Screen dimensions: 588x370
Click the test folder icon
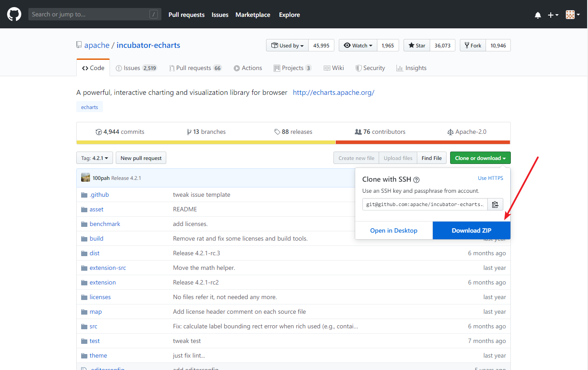[x=84, y=341]
